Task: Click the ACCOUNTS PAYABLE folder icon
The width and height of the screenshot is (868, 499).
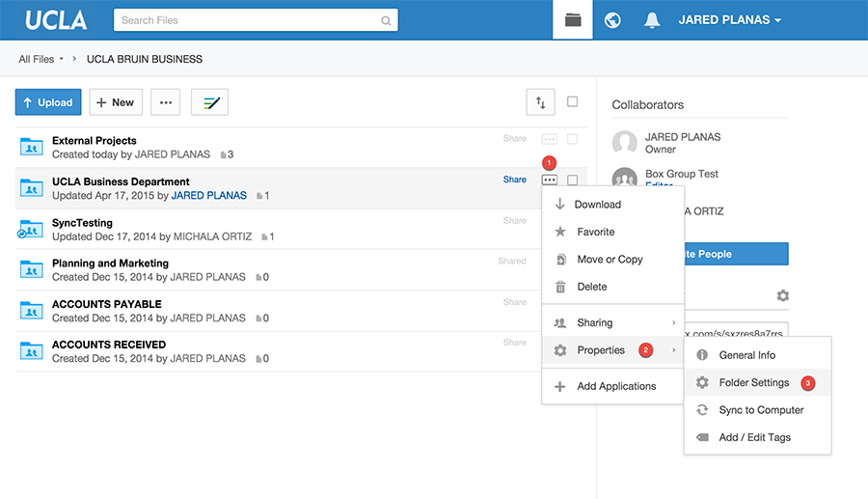Action: pos(32,310)
